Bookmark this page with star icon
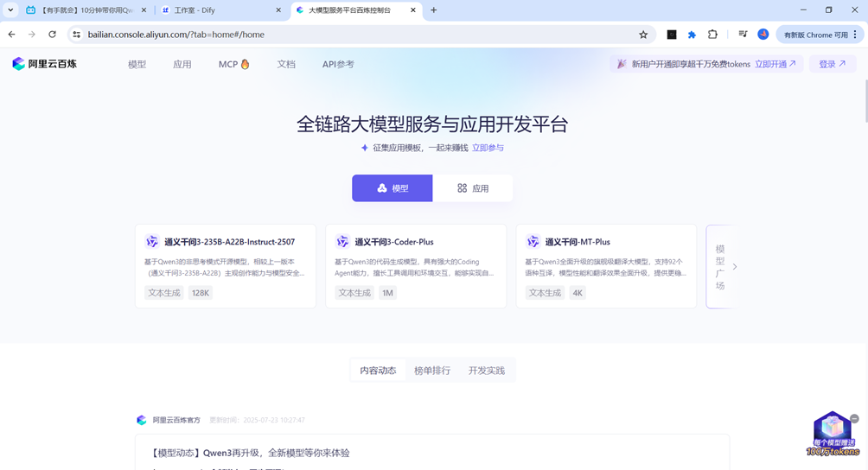Screen dimensions: 868x470 (643, 35)
